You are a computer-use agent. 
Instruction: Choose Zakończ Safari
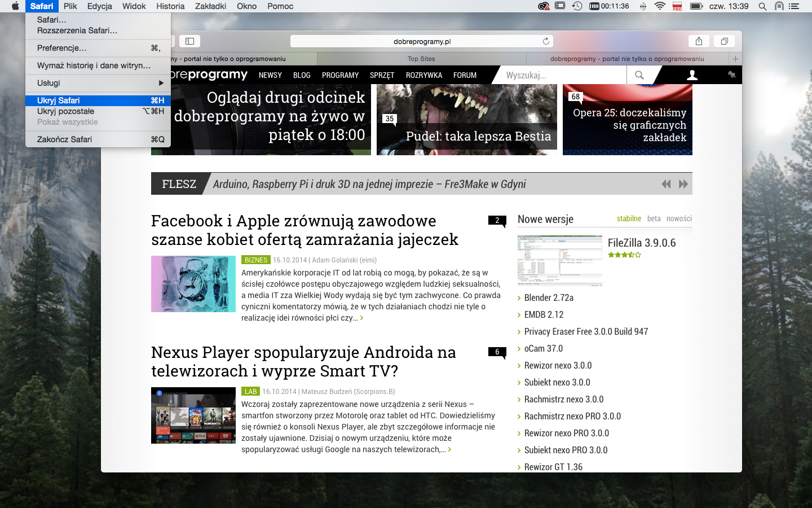(x=98, y=139)
